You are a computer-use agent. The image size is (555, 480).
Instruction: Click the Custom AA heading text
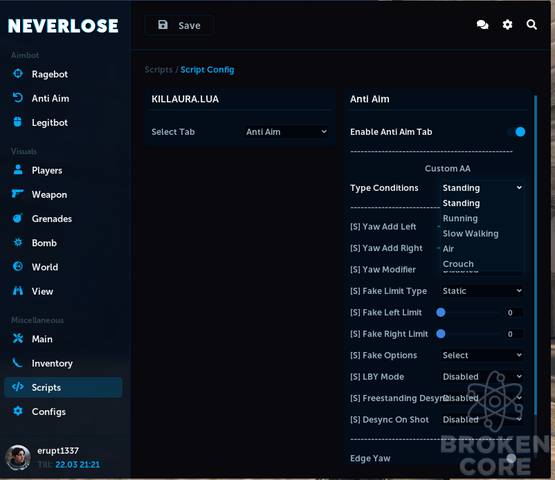tap(447, 168)
